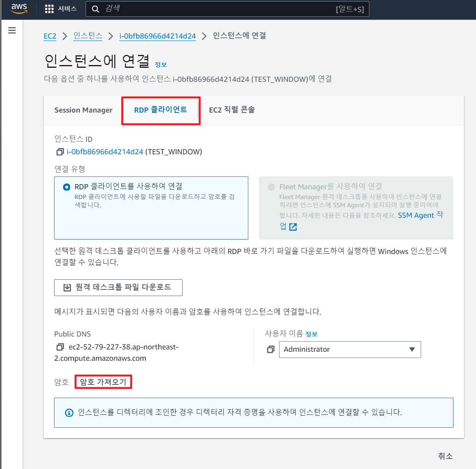Open the Administrator username dropdown
The image size is (476, 469).
tap(350, 349)
